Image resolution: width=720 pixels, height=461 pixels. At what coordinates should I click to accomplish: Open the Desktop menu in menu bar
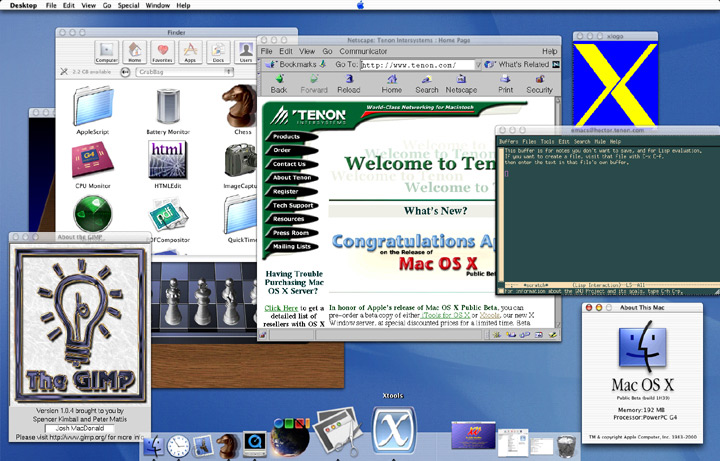[23, 6]
